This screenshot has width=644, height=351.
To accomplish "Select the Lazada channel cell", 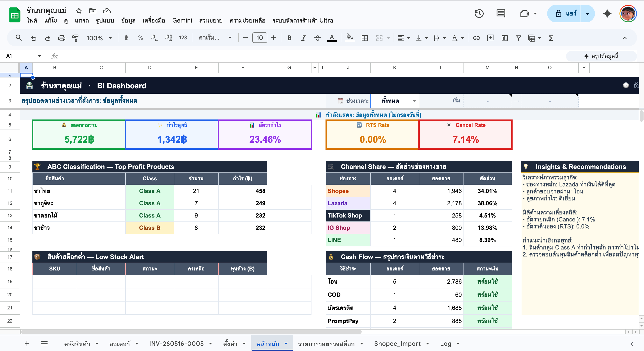I will click(348, 203).
